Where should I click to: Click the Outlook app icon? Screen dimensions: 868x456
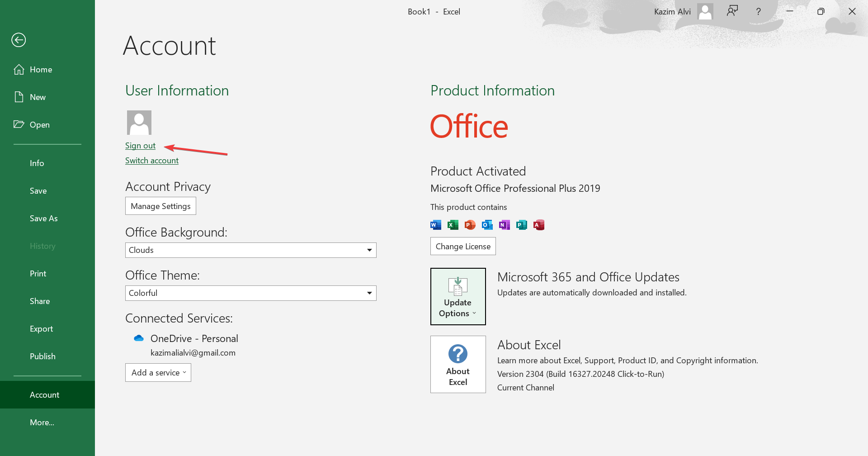coord(487,225)
